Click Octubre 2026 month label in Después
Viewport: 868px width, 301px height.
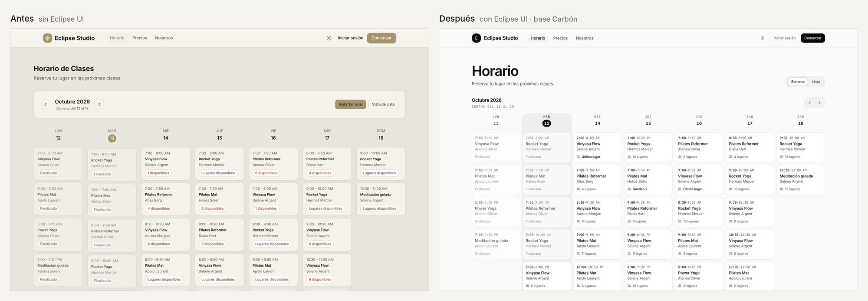pyautogui.click(x=487, y=100)
